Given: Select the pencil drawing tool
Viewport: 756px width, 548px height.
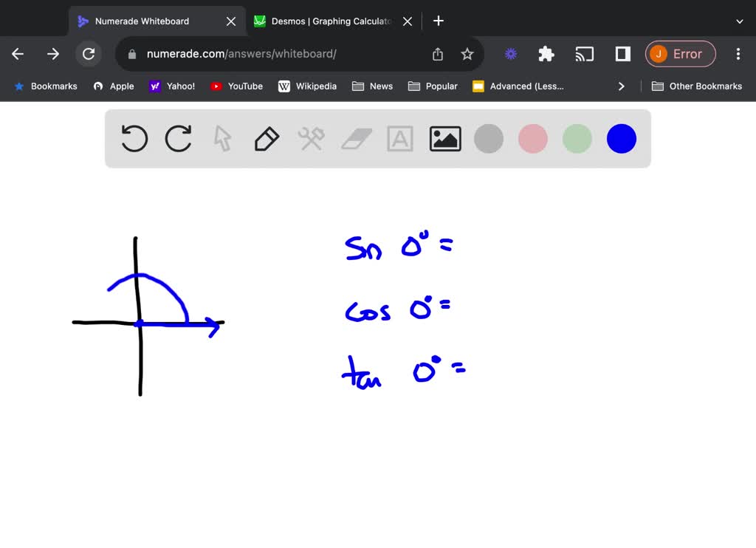Looking at the screenshot, I should [x=267, y=138].
